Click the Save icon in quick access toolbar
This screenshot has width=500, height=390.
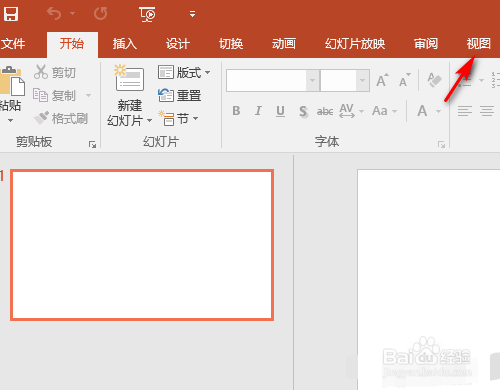11,14
